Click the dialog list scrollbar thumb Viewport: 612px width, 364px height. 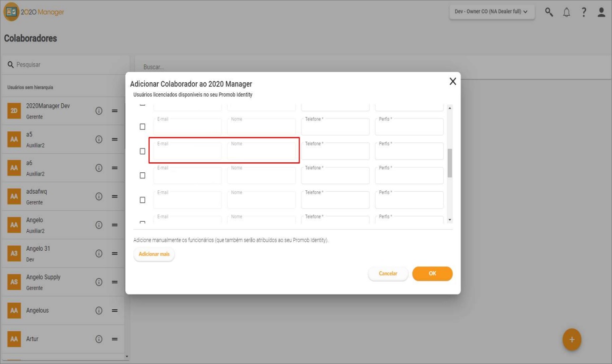point(450,163)
